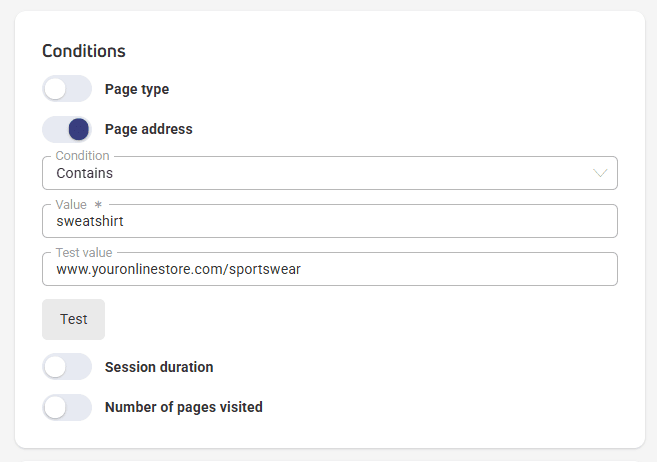Click the Condition dropdown chevron arrow
This screenshot has height=462, width=657.
pyautogui.click(x=600, y=173)
